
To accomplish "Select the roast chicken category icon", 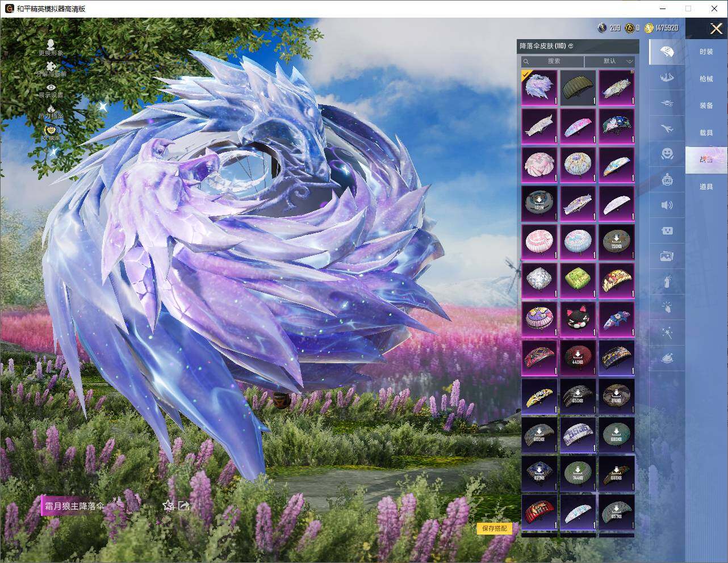I will 667,358.
